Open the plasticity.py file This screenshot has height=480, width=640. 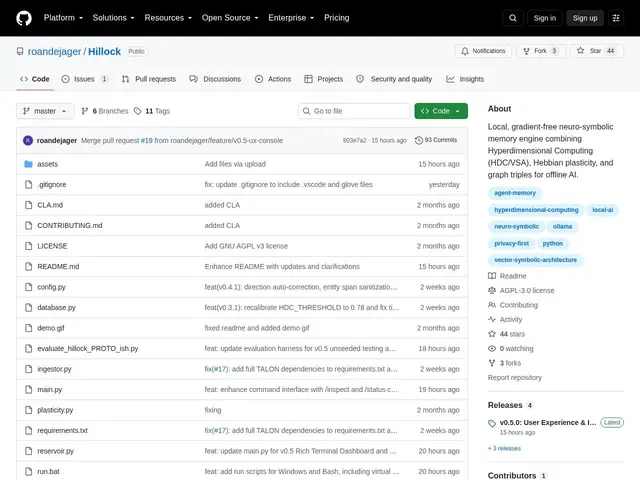click(x=55, y=410)
